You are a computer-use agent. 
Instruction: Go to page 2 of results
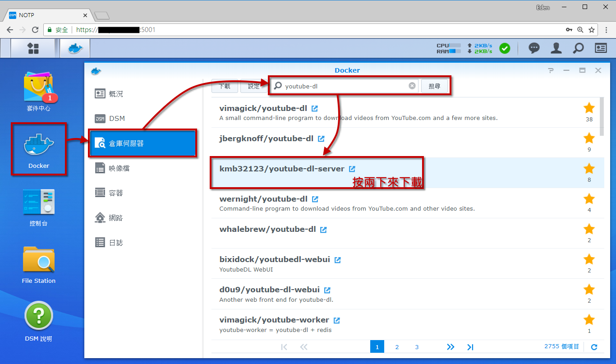(397, 347)
